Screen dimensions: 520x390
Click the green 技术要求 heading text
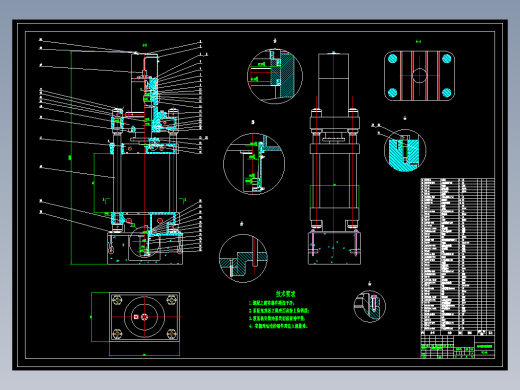285,294
